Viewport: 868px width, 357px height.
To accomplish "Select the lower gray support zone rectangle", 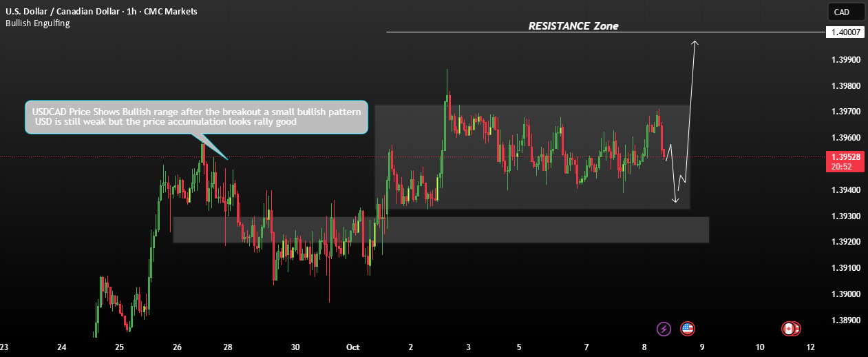I will pyautogui.click(x=441, y=229).
